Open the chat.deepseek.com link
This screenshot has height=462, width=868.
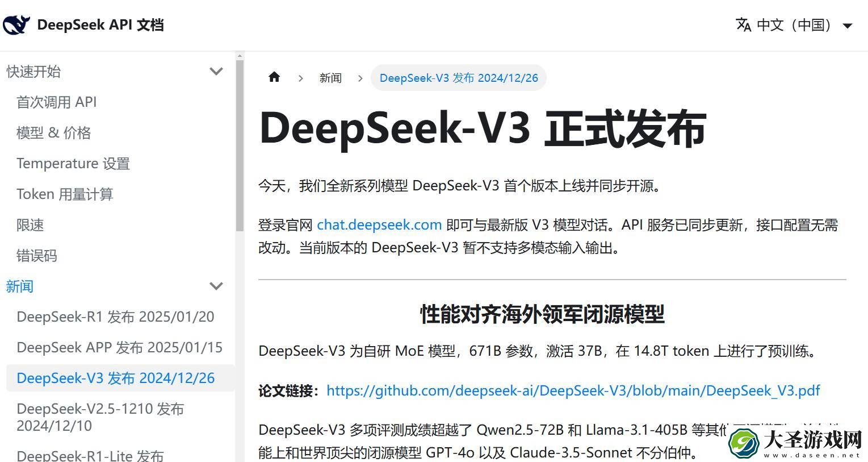click(379, 225)
